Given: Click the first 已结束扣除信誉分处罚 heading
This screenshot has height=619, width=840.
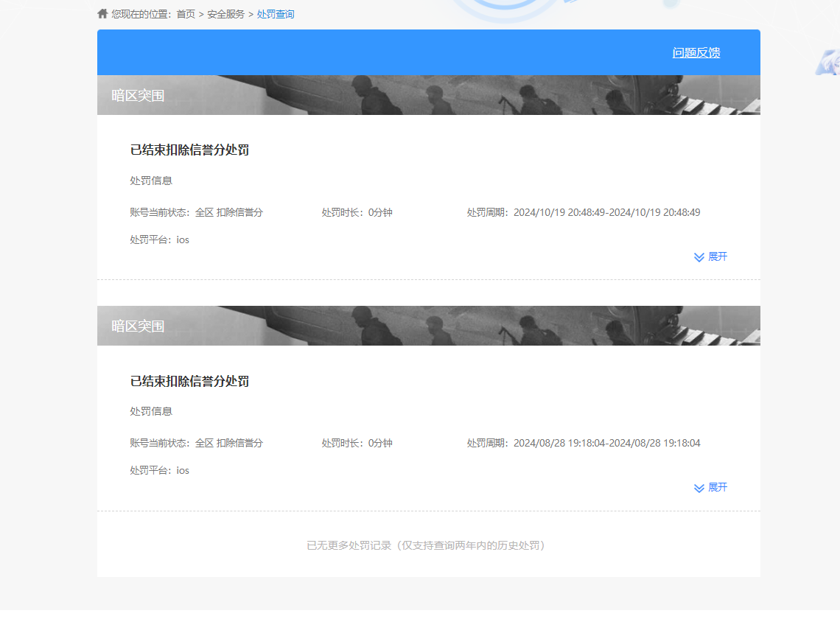Looking at the screenshot, I should 189,150.
